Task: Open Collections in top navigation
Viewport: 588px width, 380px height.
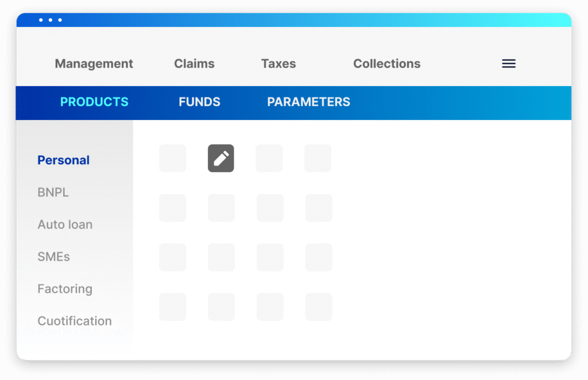Action: point(386,64)
